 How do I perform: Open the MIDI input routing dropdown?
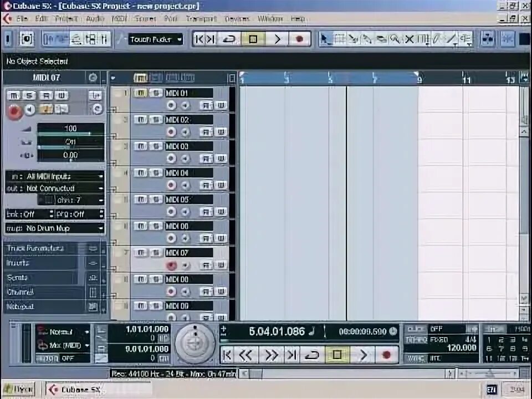55,176
